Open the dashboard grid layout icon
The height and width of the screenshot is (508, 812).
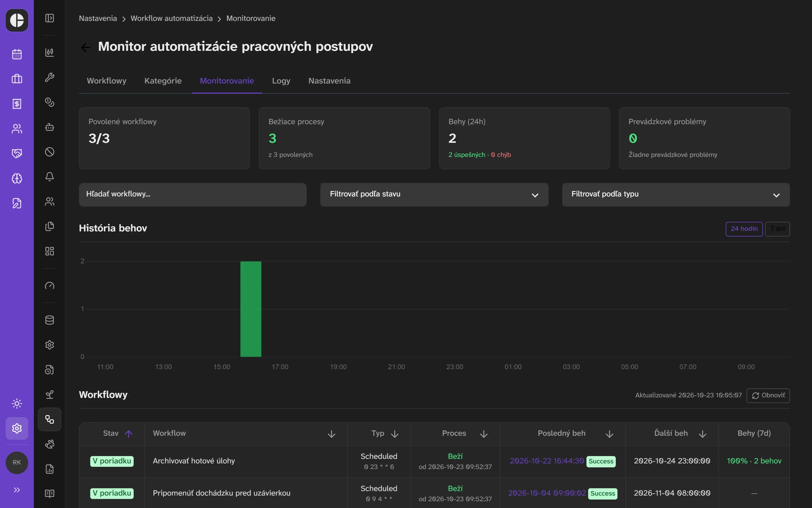pos(50,251)
